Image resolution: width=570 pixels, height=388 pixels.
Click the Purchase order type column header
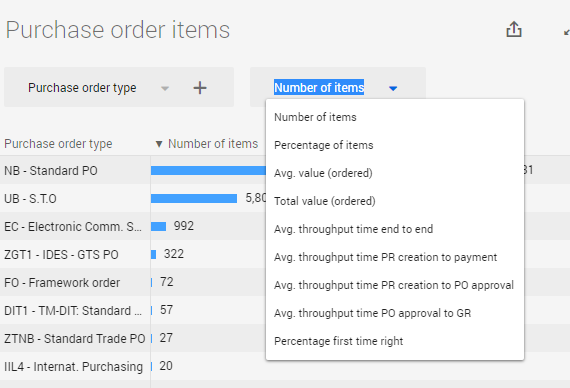coord(58,144)
